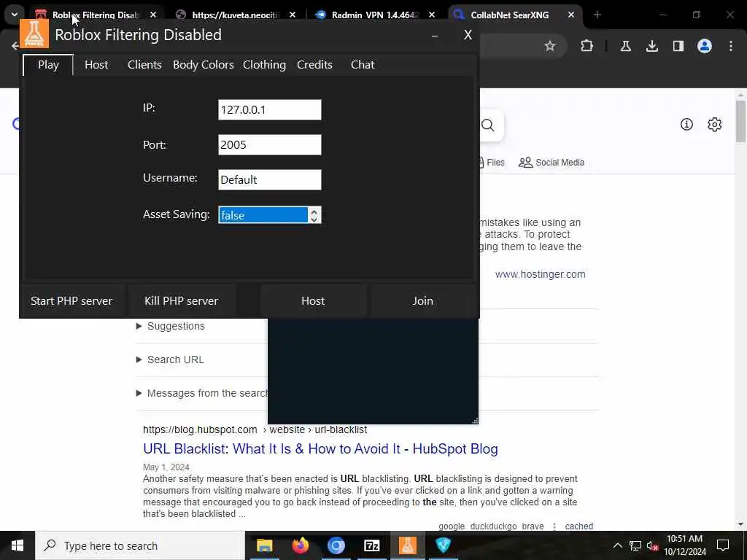Open the Clothing tab

coord(264,65)
